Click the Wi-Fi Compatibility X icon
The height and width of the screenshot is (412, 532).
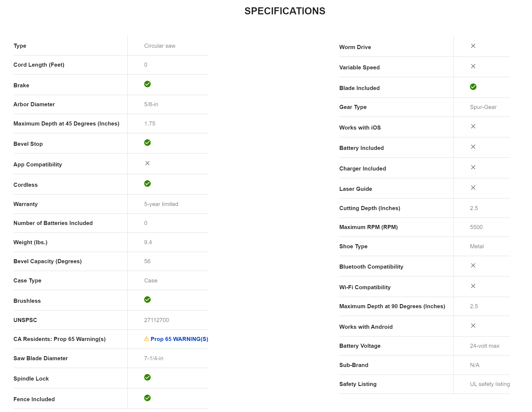coord(473,286)
